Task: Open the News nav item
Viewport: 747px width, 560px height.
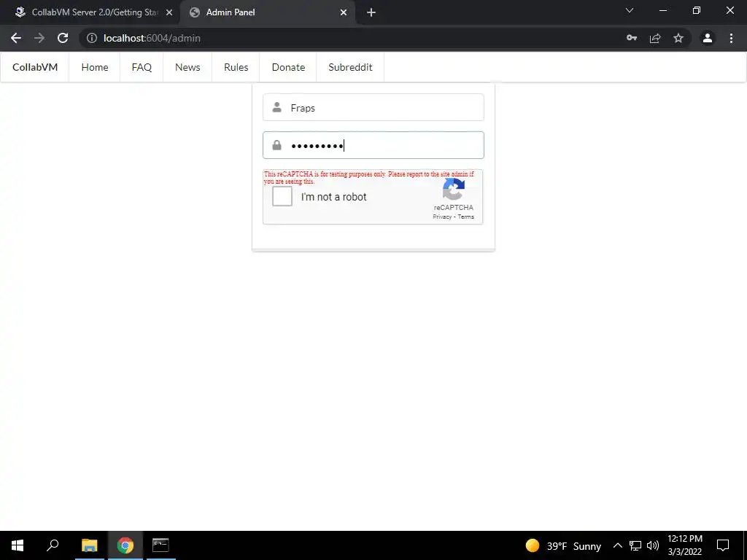Action: click(187, 67)
